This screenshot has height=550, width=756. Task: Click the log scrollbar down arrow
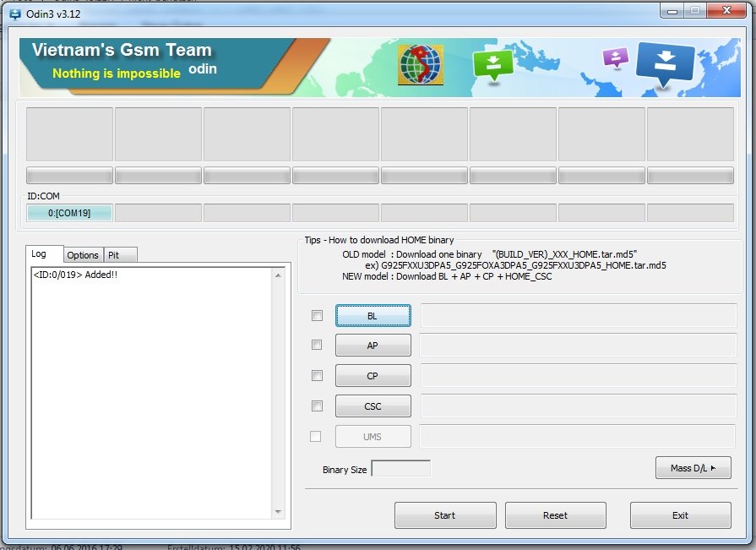(x=278, y=511)
